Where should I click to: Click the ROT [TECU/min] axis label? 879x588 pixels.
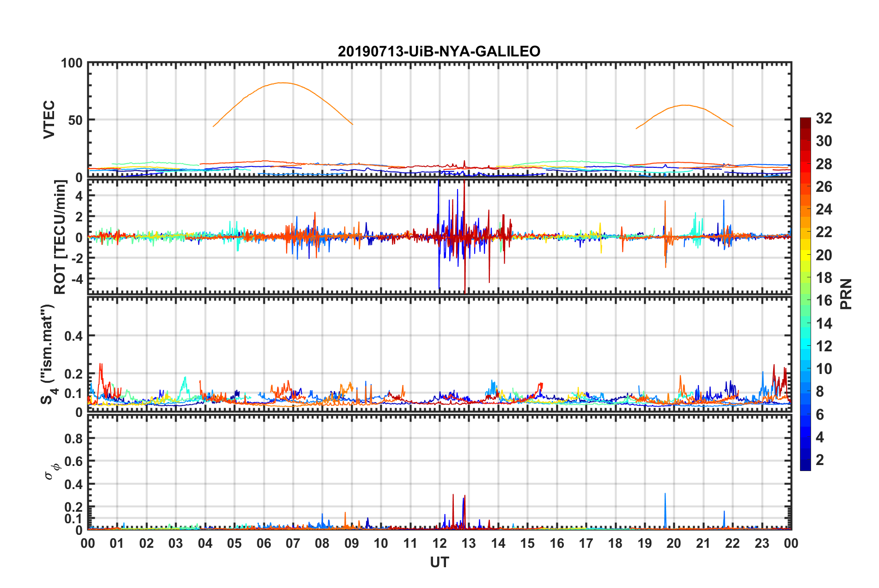pyautogui.click(x=60, y=237)
